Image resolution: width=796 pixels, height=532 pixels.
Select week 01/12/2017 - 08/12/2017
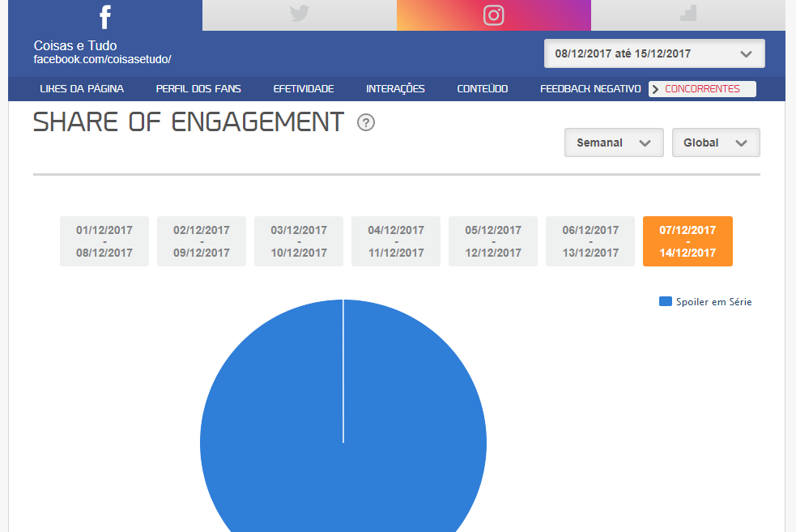pyautogui.click(x=104, y=241)
